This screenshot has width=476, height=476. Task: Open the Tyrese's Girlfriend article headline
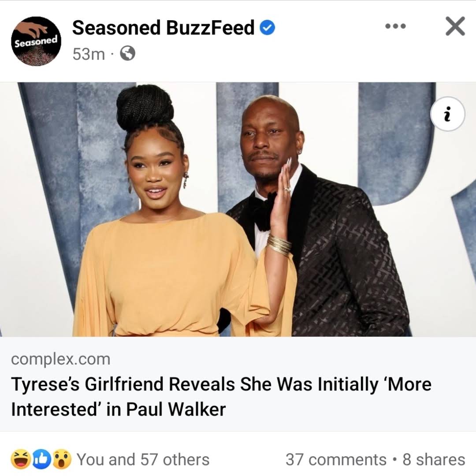coord(221,397)
